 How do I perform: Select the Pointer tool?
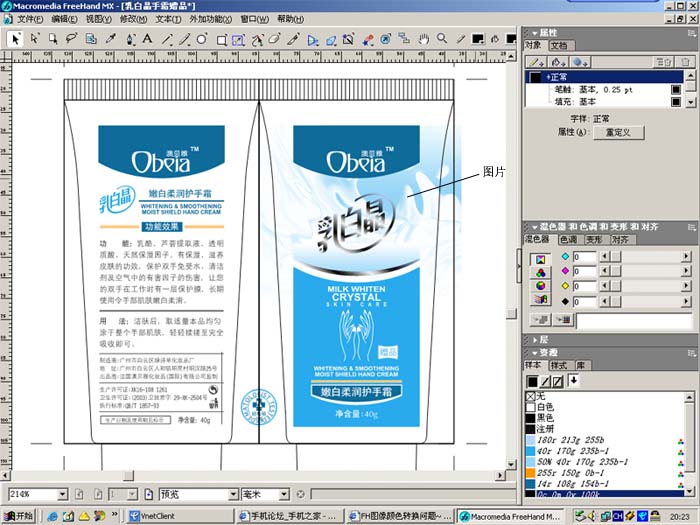(15, 39)
